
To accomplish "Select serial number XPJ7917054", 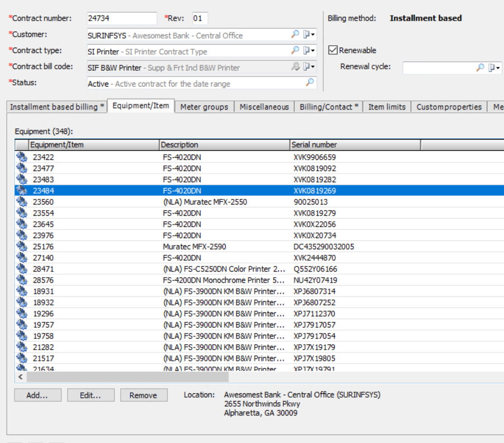I will pyautogui.click(x=314, y=336).
